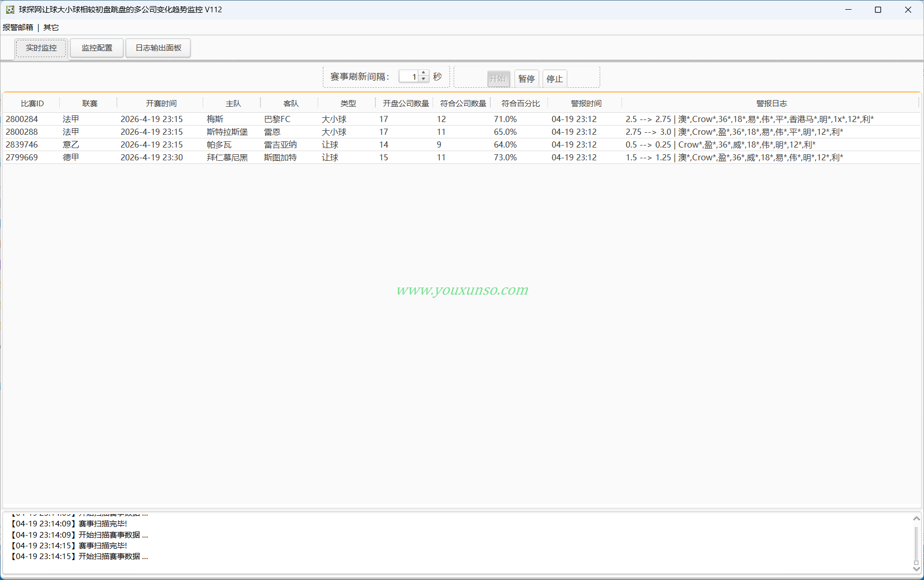Click the 停止 button
924x580 pixels.
[x=555, y=79]
